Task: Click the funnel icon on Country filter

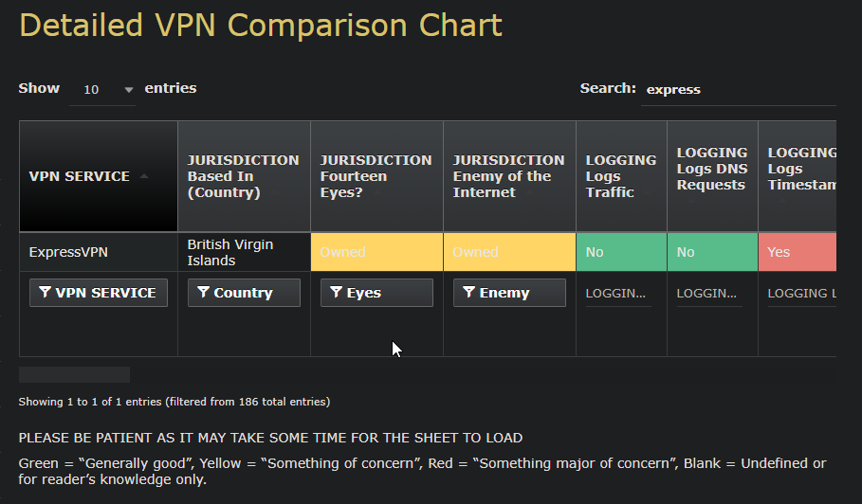Action: point(203,293)
